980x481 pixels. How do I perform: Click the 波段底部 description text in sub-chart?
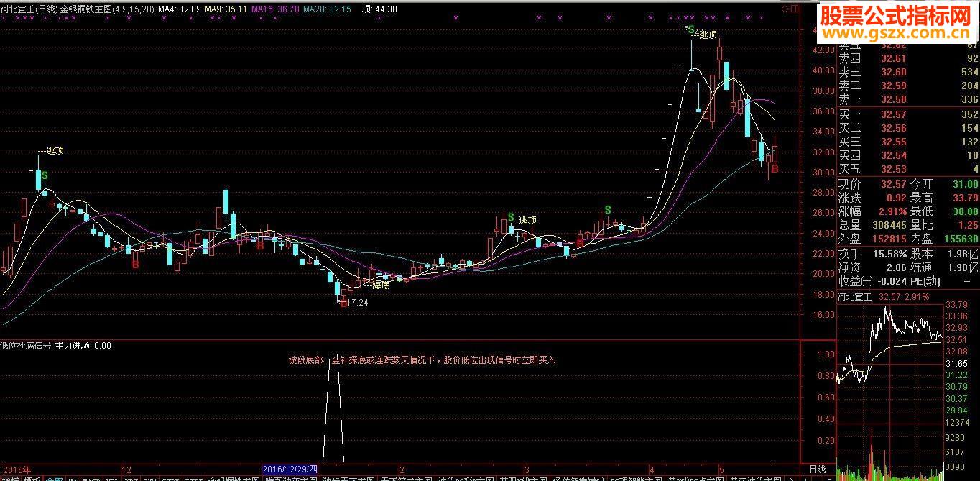click(422, 359)
